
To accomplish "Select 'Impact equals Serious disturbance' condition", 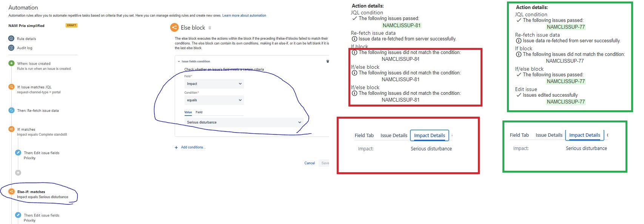I will pos(43,197).
